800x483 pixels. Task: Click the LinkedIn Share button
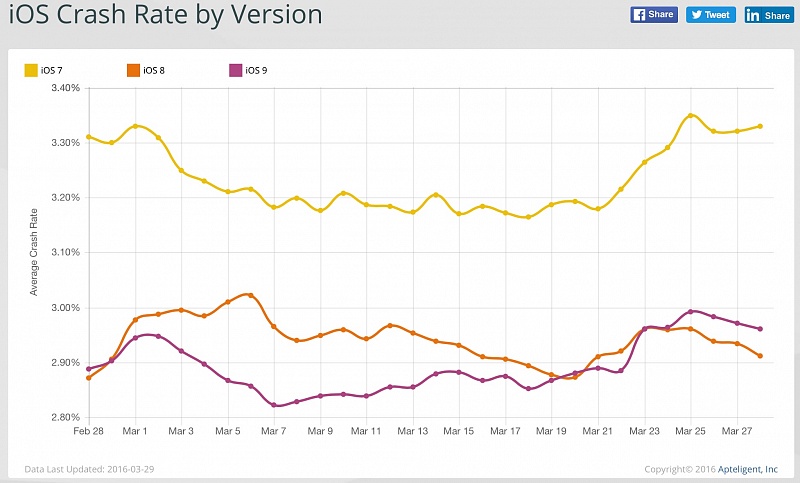pyautogui.click(x=768, y=14)
